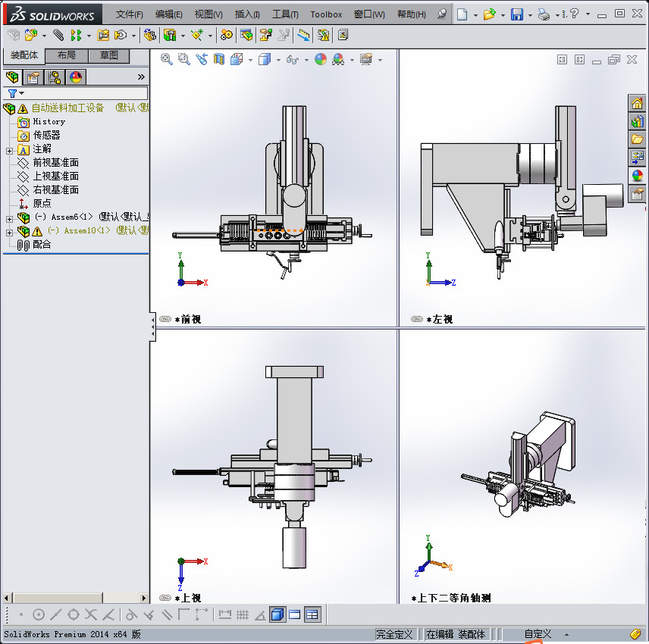649x644 pixels.
Task: Open the File Explorer folder icon in task pane
Action: click(637, 139)
